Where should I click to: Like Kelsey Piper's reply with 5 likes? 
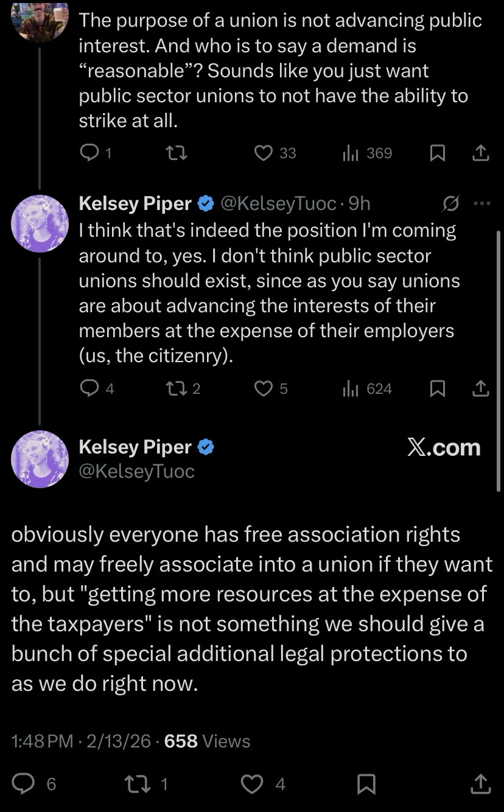264,388
